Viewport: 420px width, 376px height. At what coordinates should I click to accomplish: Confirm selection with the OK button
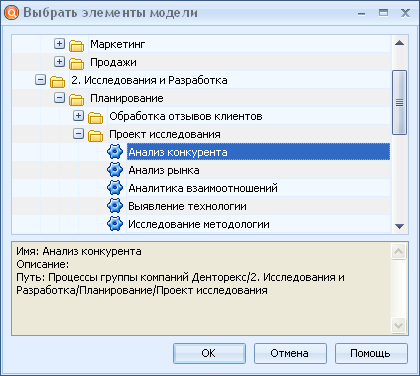(209, 353)
